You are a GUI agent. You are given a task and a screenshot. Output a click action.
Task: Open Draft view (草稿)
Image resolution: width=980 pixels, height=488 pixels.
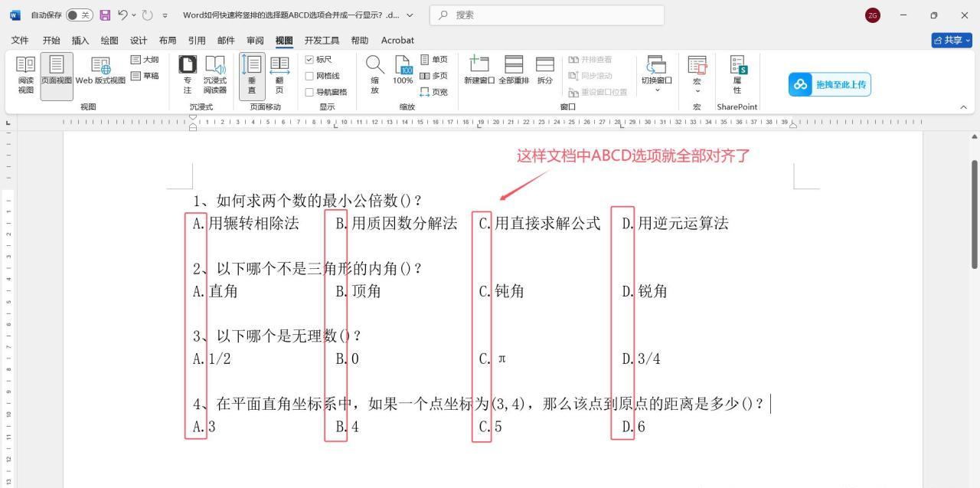pyautogui.click(x=145, y=76)
